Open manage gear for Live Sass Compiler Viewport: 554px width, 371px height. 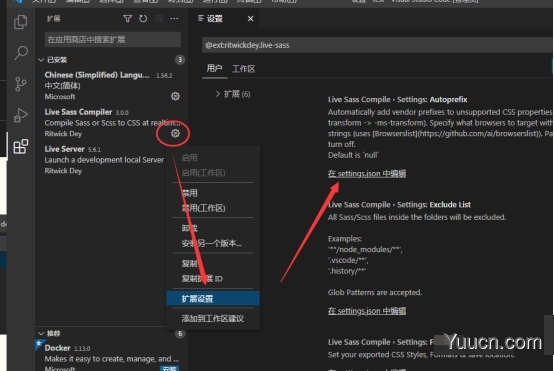[175, 133]
